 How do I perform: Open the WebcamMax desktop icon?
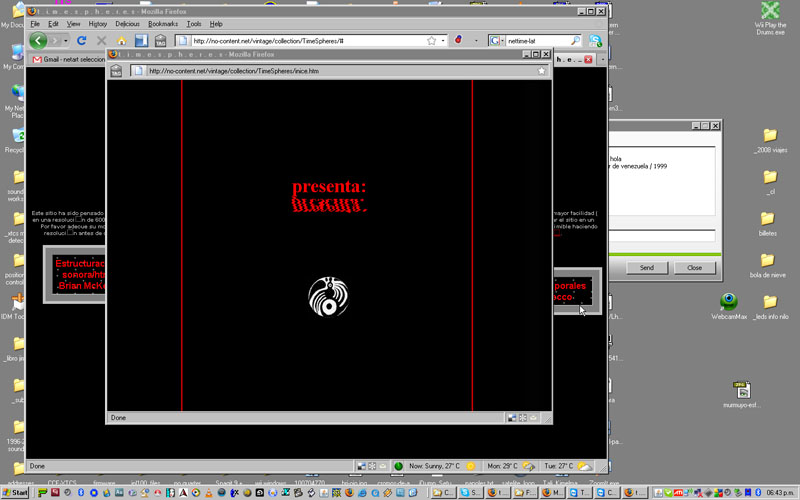pos(729,302)
